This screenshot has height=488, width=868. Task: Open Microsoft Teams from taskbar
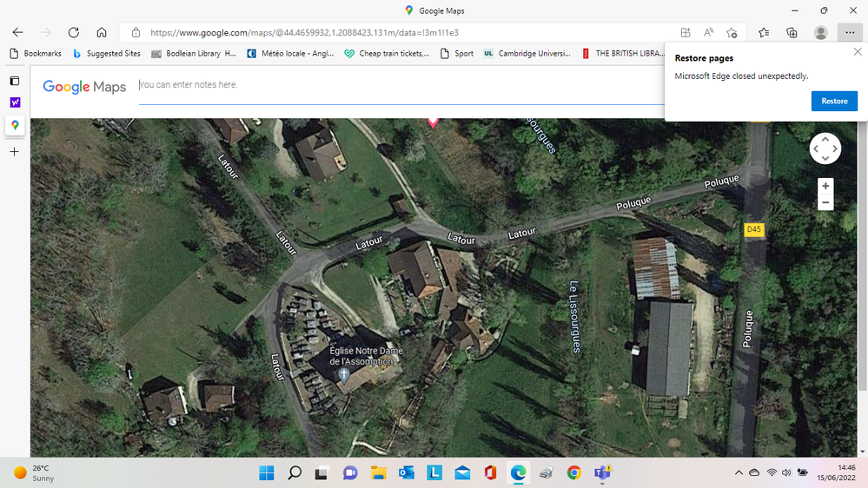pyautogui.click(x=602, y=472)
